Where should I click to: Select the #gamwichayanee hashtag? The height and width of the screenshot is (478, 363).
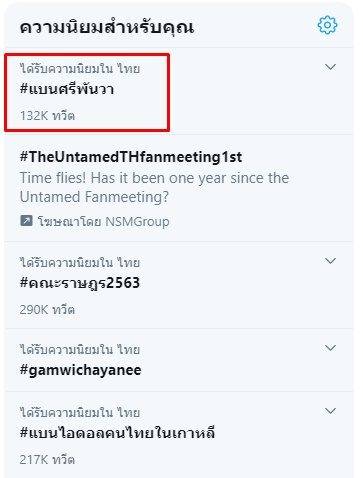click(81, 370)
